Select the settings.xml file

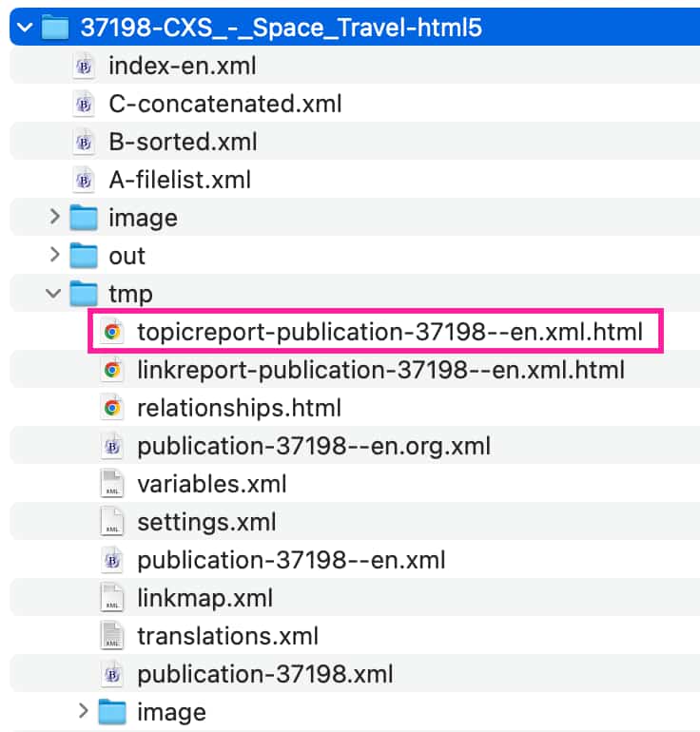[206, 522]
